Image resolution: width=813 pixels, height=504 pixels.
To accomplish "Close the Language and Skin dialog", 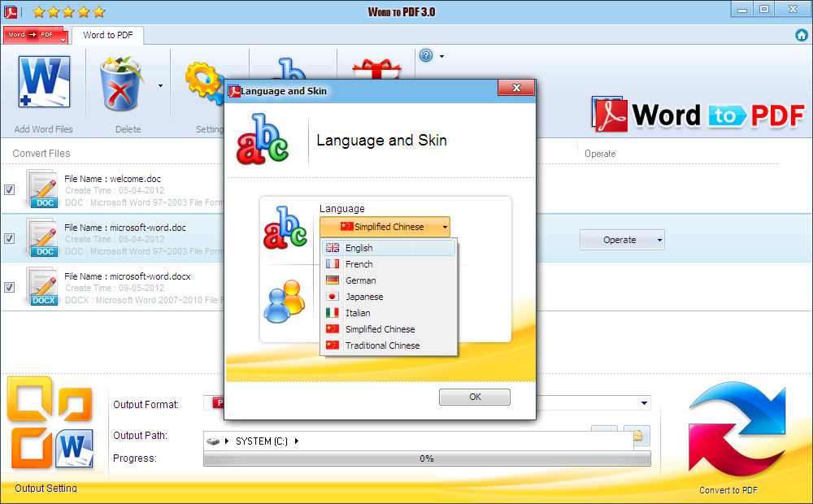I will [516, 88].
